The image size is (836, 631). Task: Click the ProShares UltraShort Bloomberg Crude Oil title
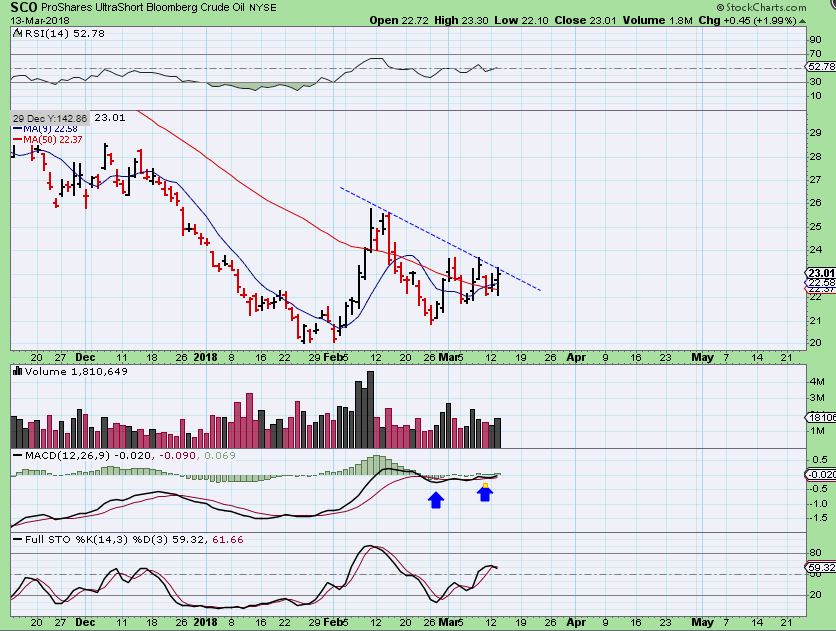point(143,7)
